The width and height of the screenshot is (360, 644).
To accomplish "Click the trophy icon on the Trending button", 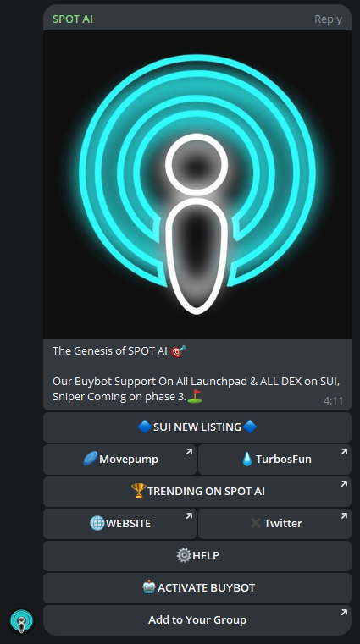I will click(138, 491).
